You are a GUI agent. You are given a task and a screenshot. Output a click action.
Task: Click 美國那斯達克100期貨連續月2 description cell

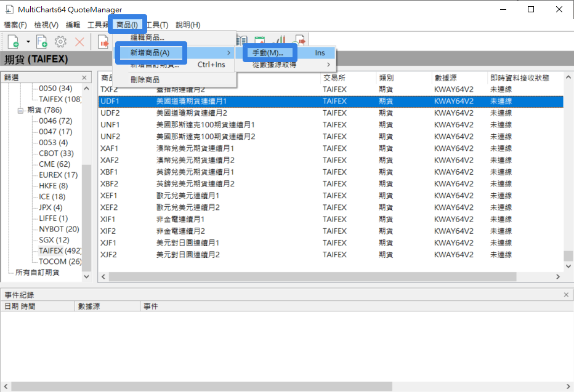[206, 137]
